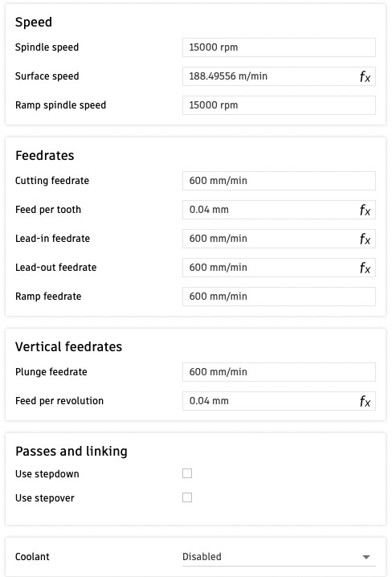Open fx expression for Feed per tooth

[365, 210]
